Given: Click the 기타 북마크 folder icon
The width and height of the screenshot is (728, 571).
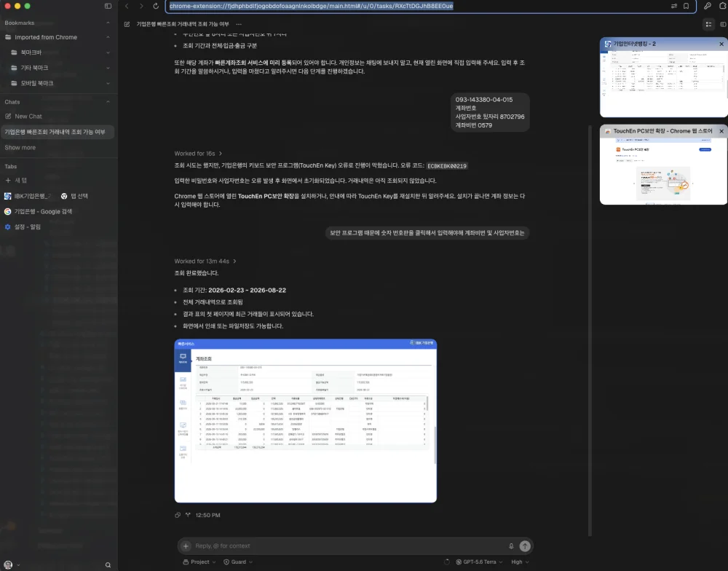Looking at the screenshot, I should pyautogui.click(x=14, y=68).
